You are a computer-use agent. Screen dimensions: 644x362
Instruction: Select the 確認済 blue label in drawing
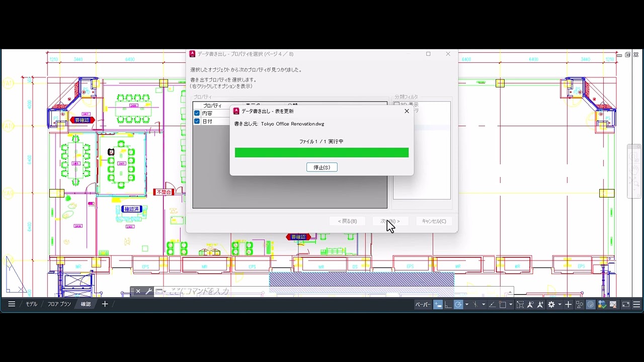tap(131, 209)
